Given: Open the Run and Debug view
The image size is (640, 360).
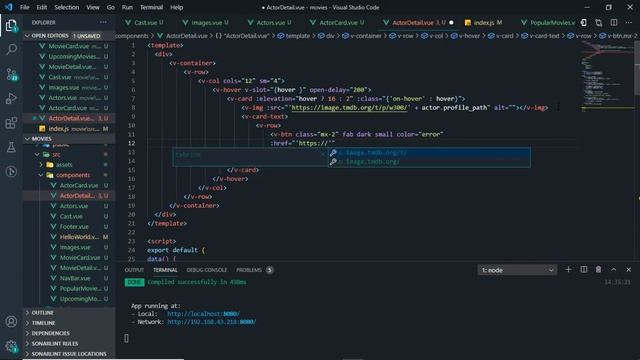Looking at the screenshot, I should [11, 98].
